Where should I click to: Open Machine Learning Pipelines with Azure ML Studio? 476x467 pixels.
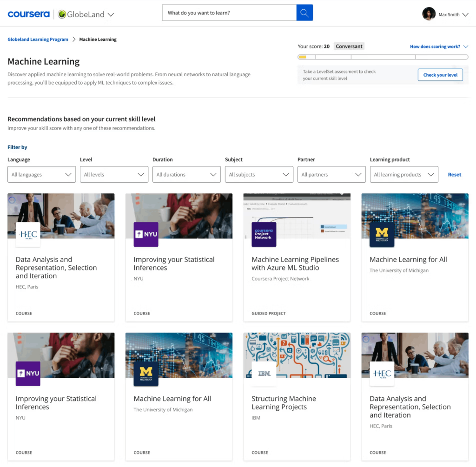pos(295,263)
